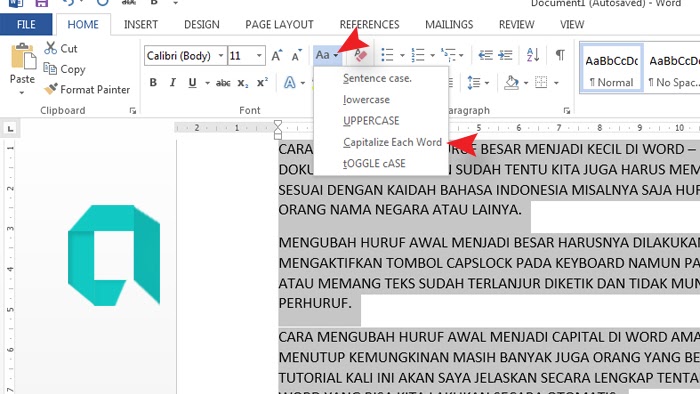700x394 pixels.
Task: Apply a bulleted list
Action: click(x=387, y=55)
